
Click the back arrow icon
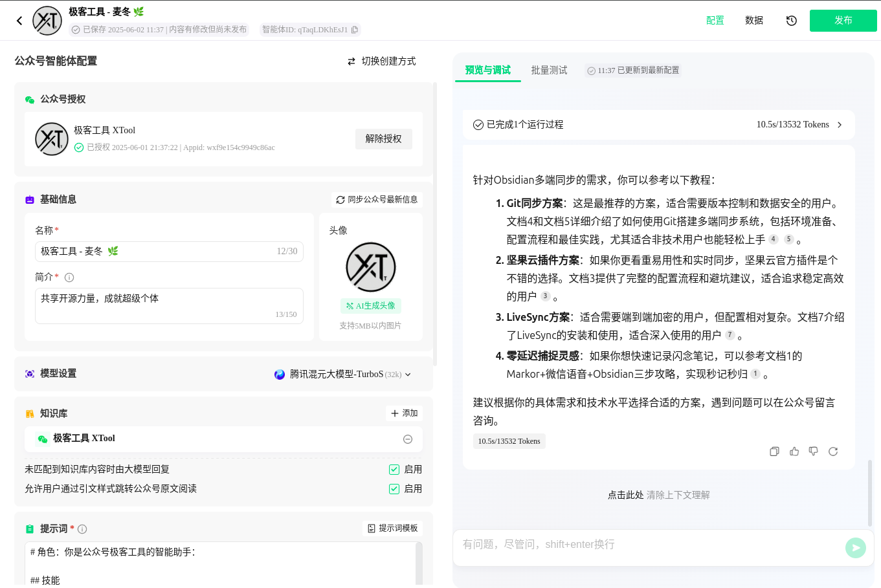pos(19,21)
